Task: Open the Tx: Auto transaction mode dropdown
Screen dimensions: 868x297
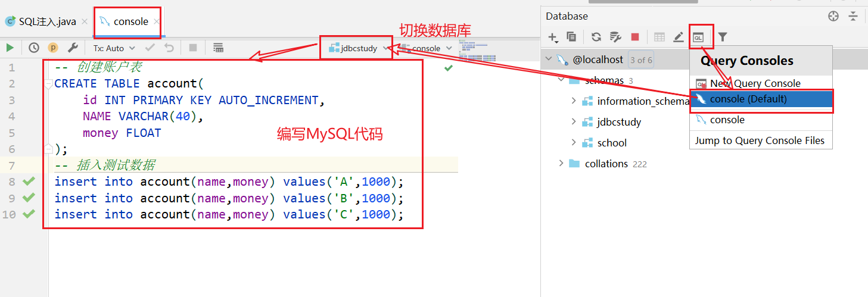Action: pos(114,48)
